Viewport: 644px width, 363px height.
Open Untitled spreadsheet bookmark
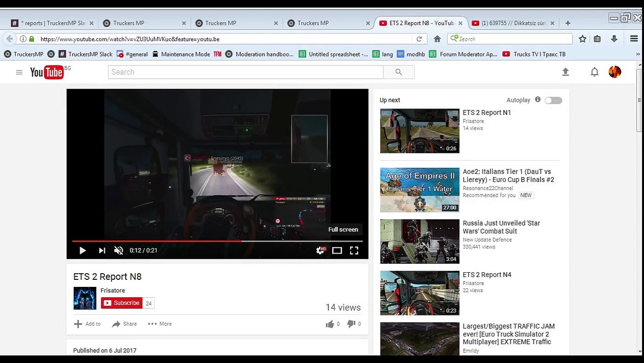coord(334,54)
